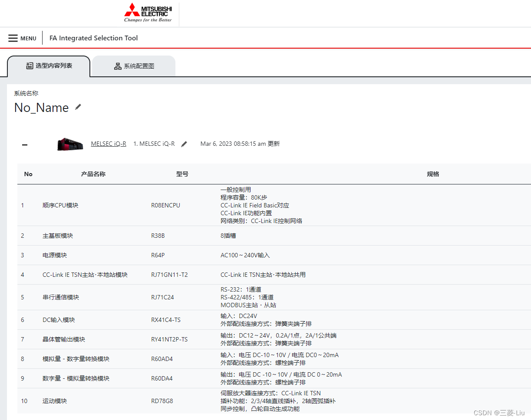531x420 pixels.
Task: Click model R08ENCPU
Action: 165,205
